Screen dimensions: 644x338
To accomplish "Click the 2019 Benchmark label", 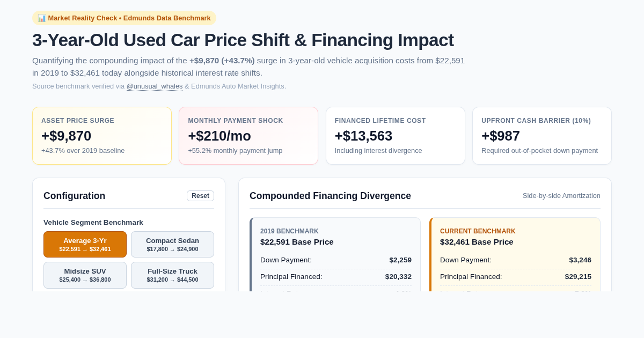I will tap(289, 231).
